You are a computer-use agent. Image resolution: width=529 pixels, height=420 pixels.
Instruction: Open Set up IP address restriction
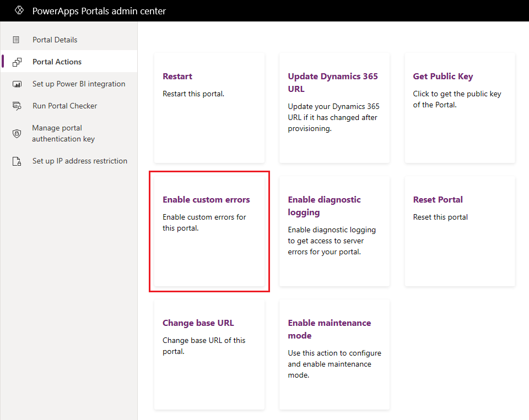69,161
